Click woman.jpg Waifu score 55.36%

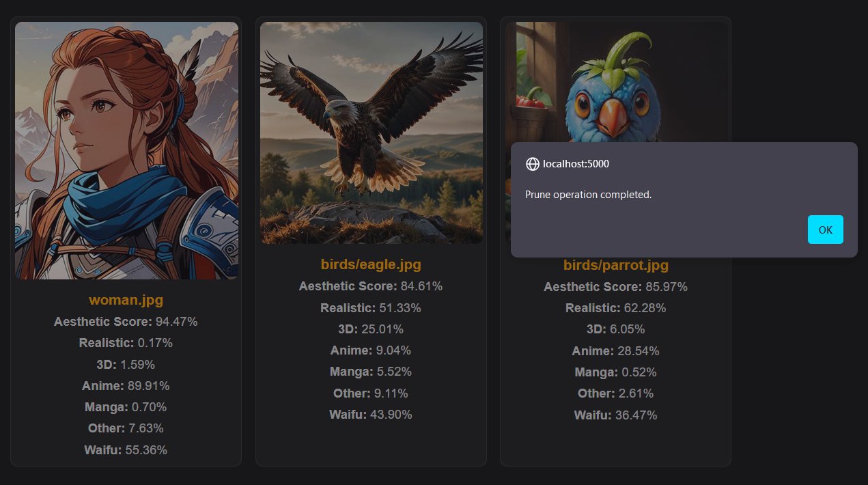point(126,450)
